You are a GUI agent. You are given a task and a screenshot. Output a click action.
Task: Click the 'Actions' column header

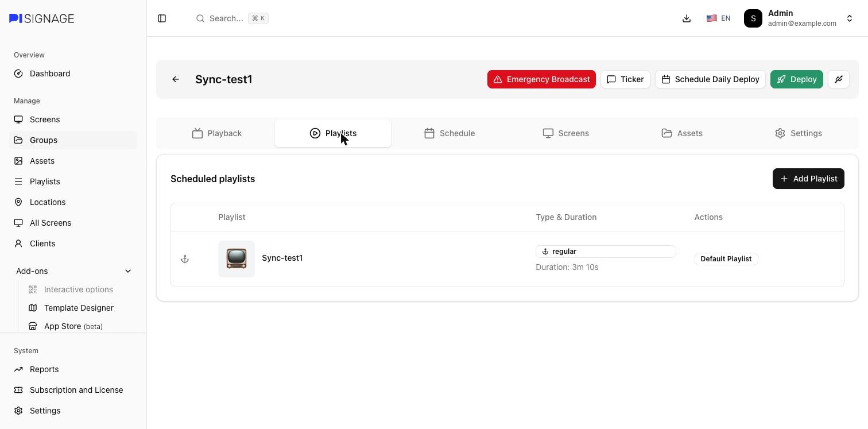pos(708,217)
